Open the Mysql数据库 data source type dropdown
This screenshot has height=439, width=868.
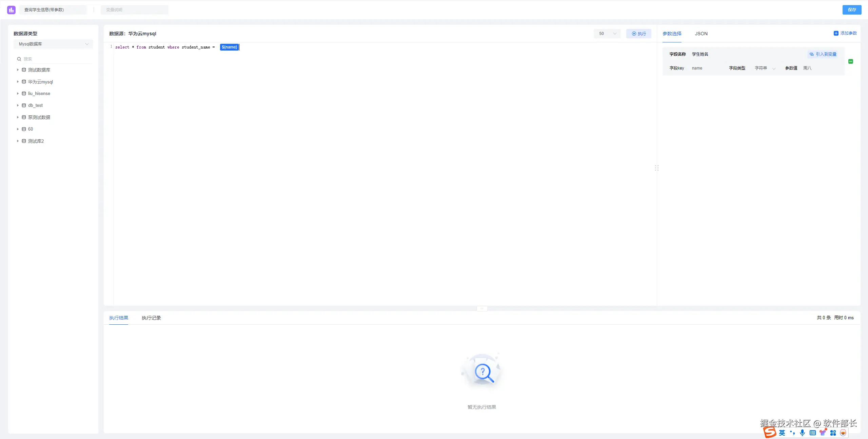click(x=53, y=44)
